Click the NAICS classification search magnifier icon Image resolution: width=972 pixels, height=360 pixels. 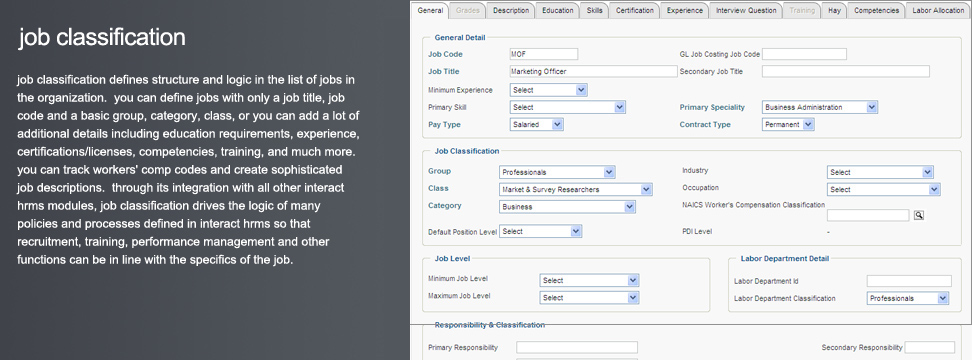(x=919, y=216)
